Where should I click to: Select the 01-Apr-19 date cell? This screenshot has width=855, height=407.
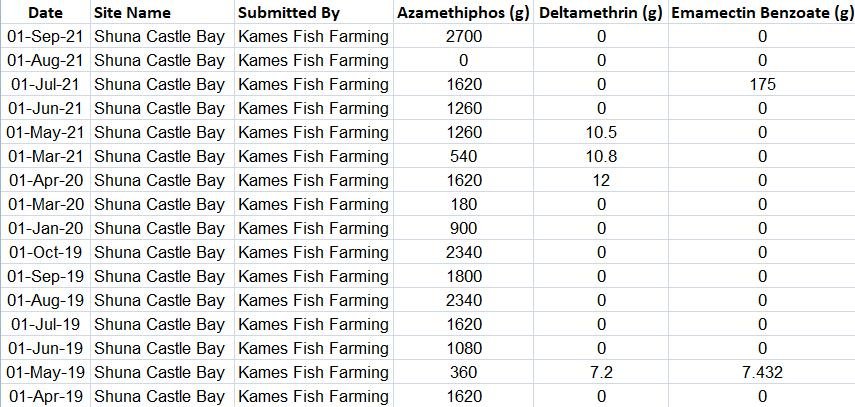pos(44,396)
